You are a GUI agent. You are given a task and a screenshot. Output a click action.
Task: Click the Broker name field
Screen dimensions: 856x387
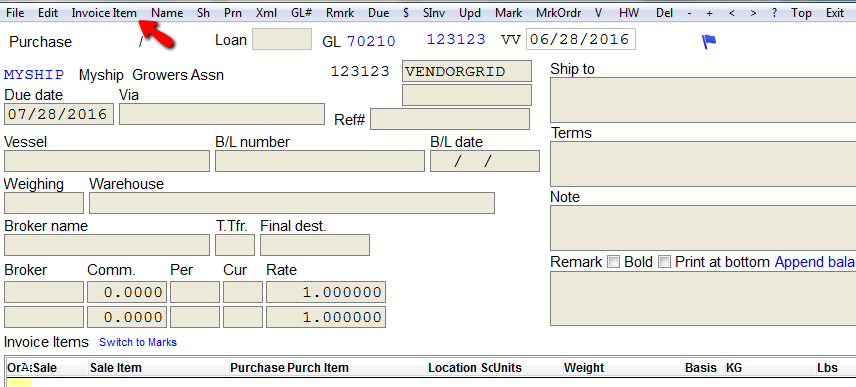click(x=106, y=245)
